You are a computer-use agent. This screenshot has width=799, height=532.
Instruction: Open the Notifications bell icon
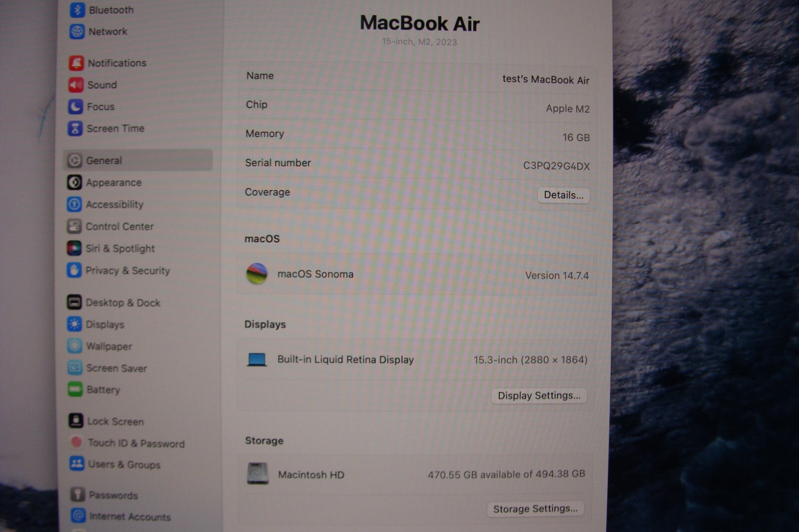click(76, 63)
